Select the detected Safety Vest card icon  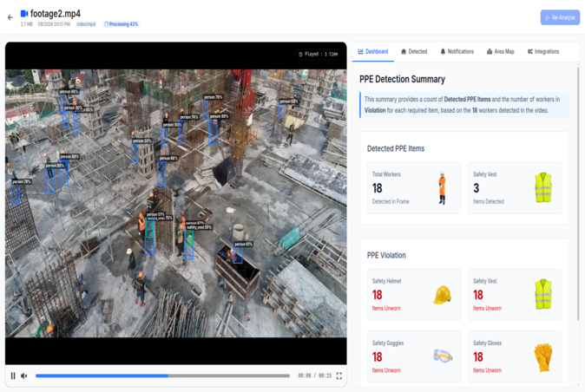[x=542, y=188]
